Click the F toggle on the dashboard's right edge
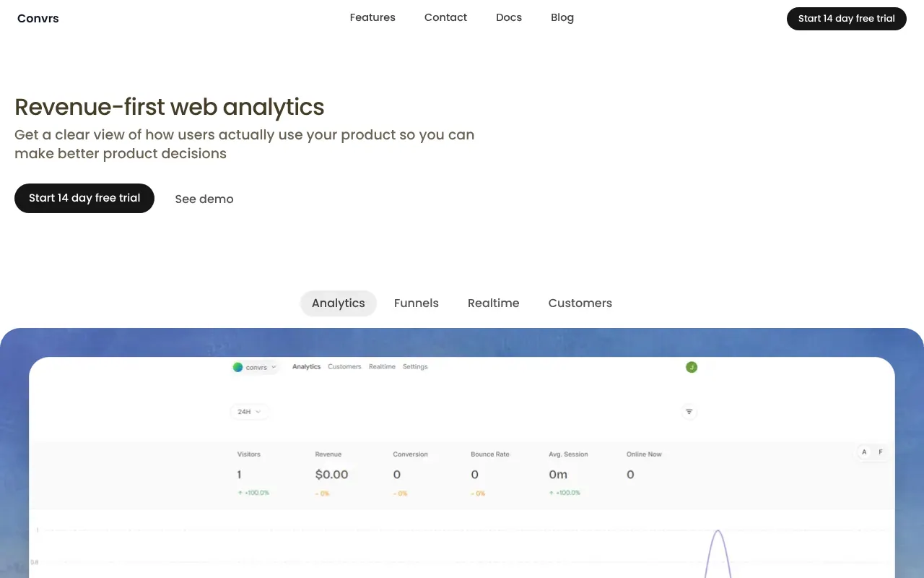Image resolution: width=924 pixels, height=578 pixels. [x=881, y=452]
